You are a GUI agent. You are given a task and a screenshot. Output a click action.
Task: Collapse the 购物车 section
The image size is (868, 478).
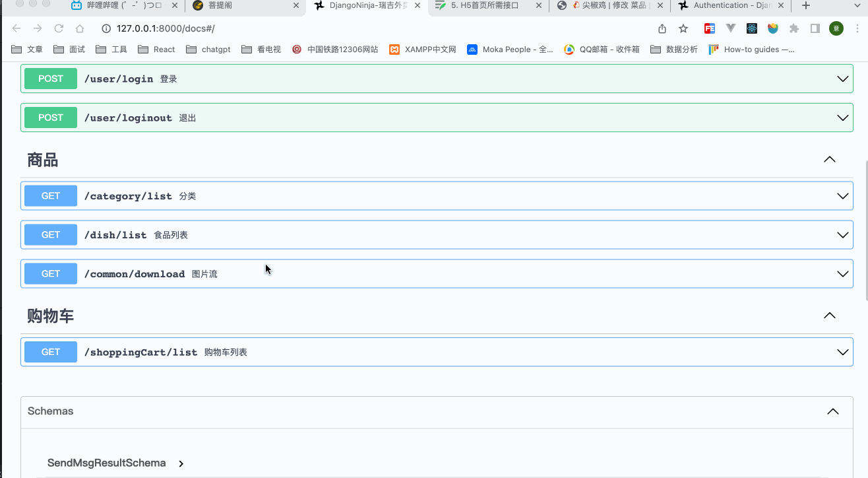(x=830, y=316)
